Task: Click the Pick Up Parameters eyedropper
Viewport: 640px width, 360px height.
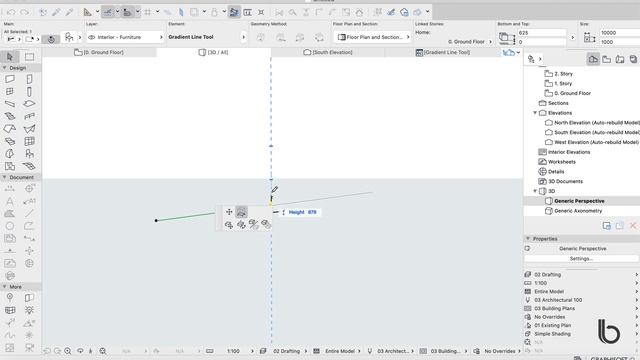Action: [56, 12]
